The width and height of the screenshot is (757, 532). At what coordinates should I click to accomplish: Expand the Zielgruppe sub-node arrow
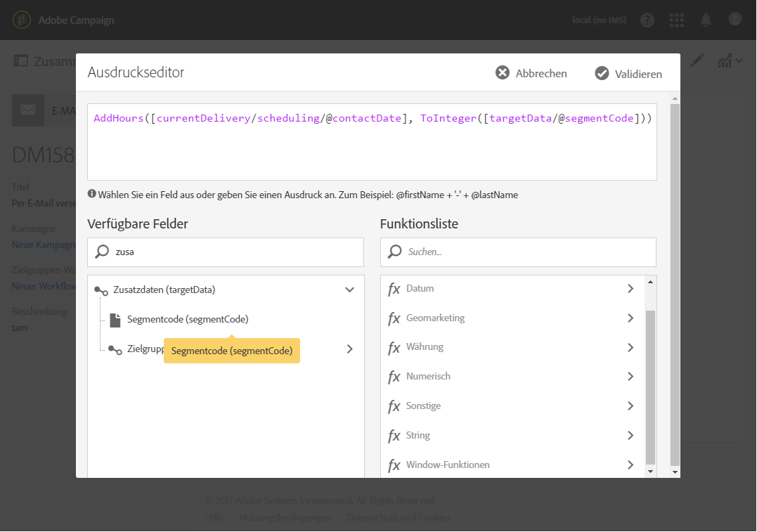[x=349, y=349]
